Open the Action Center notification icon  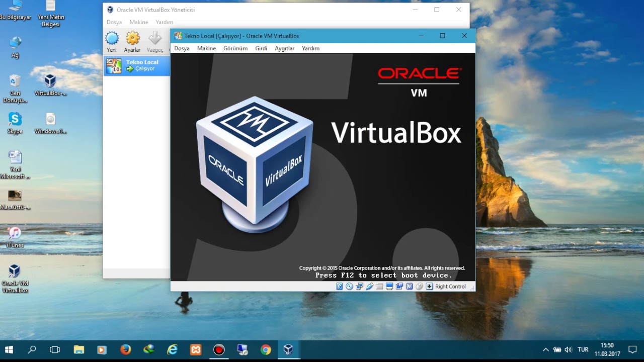tap(633, 350)
